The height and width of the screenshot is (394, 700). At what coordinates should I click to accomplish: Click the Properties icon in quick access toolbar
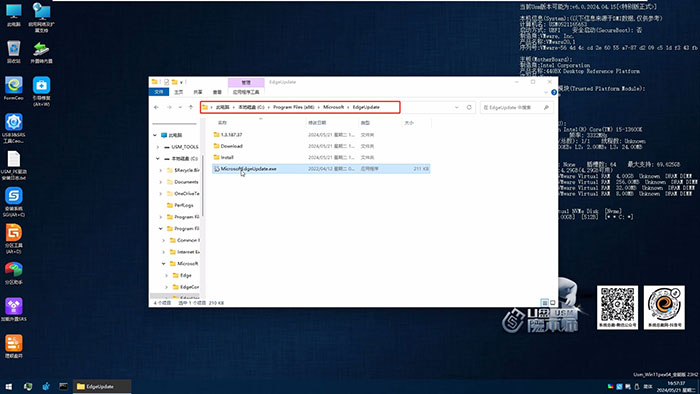pos(167,82)
